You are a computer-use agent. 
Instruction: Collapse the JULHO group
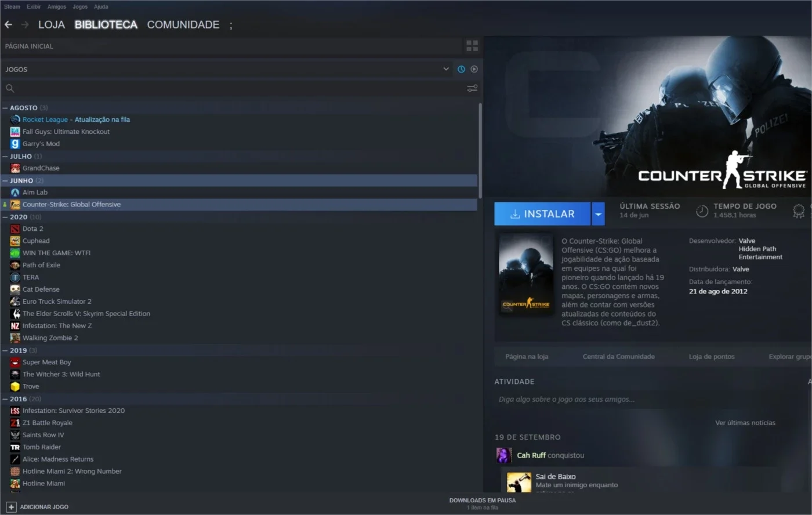point(5,157)
